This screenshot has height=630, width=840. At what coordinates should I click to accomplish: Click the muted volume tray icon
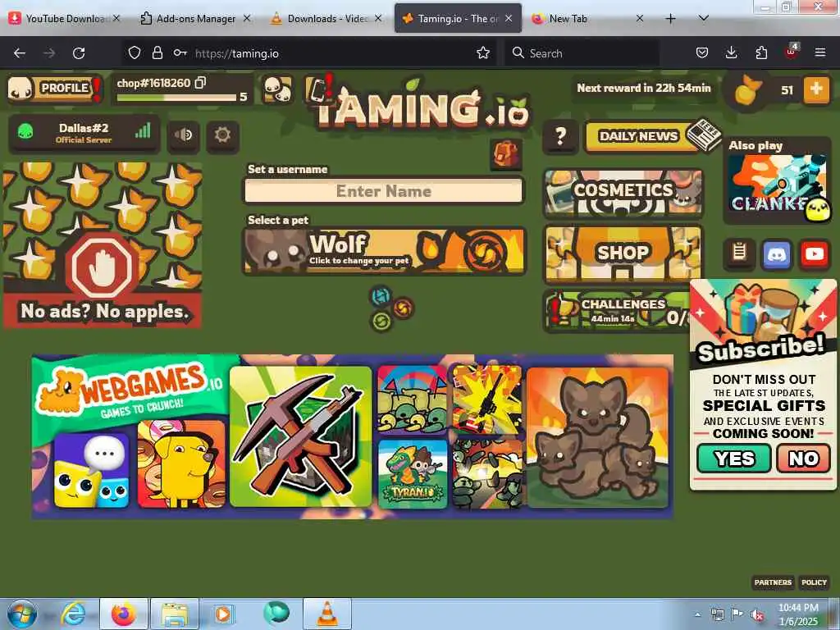[757, 614]
